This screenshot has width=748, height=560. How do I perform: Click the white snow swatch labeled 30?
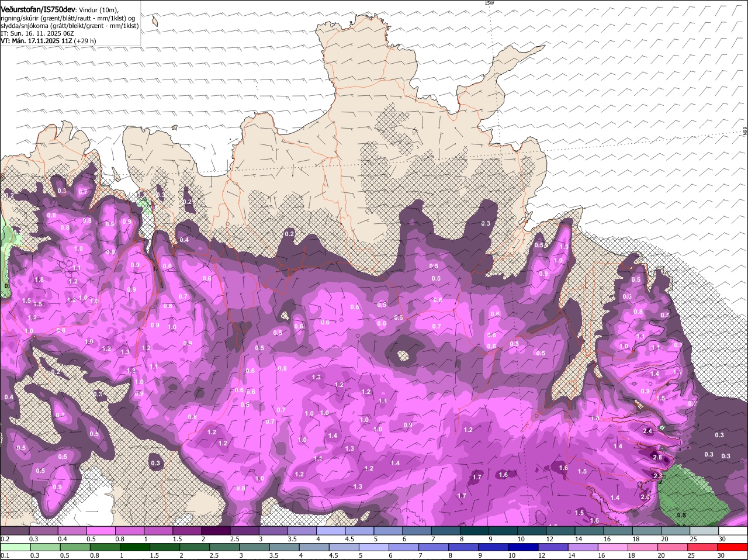[x=732, y=531]
